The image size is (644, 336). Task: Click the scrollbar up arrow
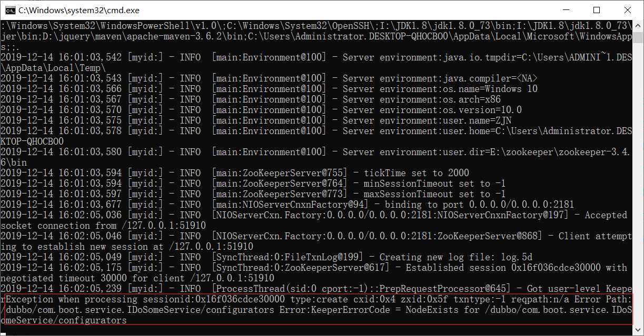pyautogui.click(x=638, y=26)
